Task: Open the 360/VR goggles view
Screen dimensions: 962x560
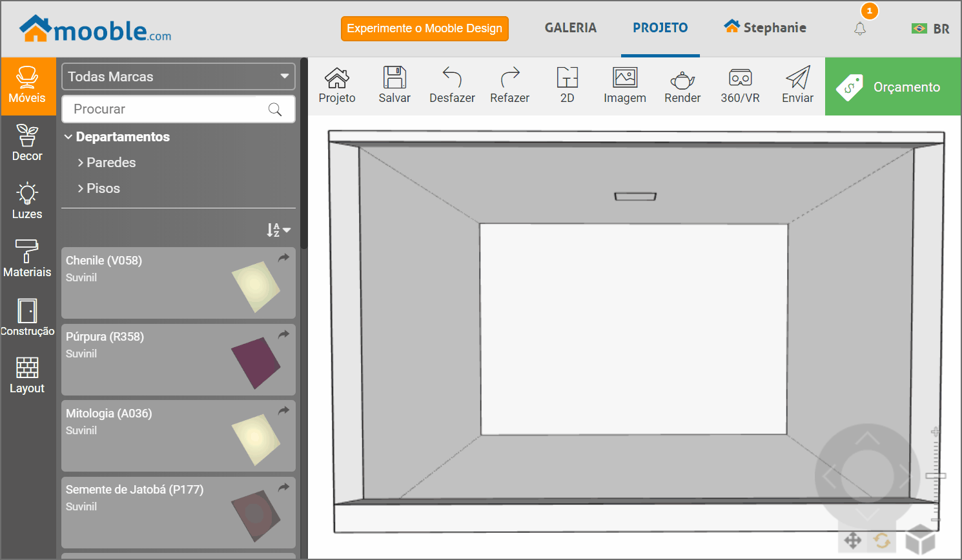Action: tap(740, 86)
